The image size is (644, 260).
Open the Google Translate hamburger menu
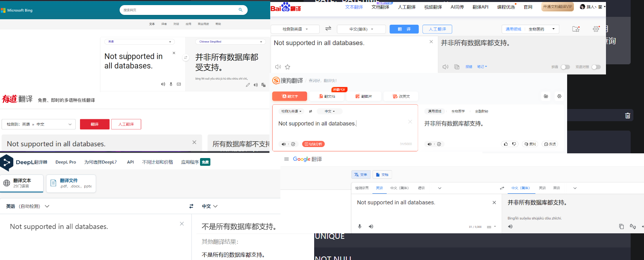pos(286,159)
